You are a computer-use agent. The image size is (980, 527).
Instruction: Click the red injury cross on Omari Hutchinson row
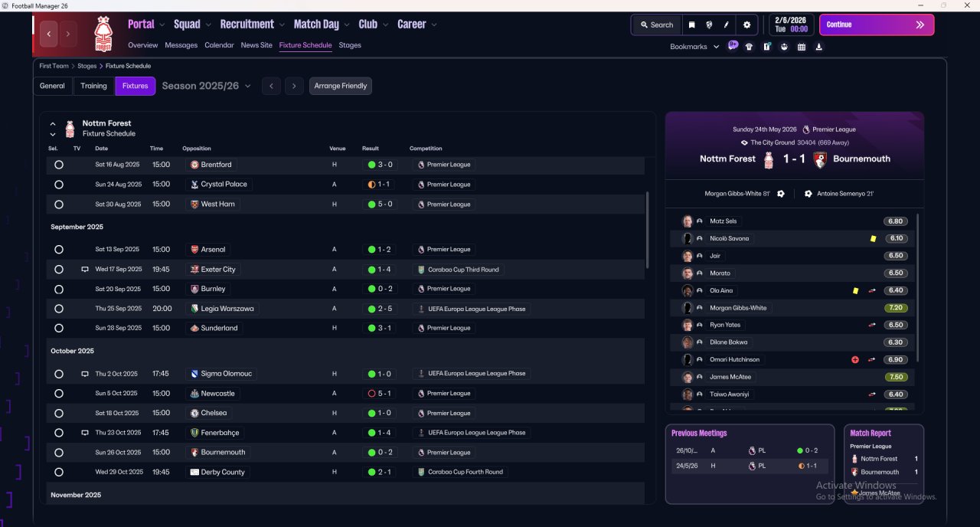[855, 360]
